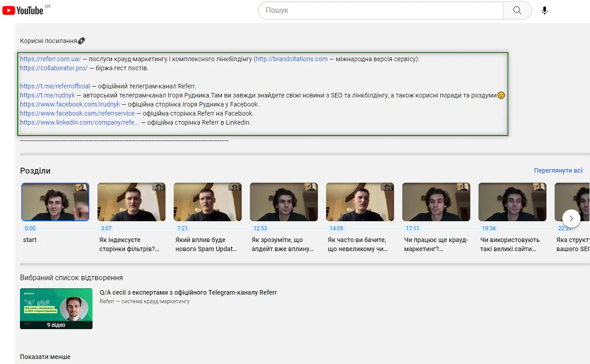Click the magnifier search button
This screenshot has height=364, width=590.
point(517,10)
